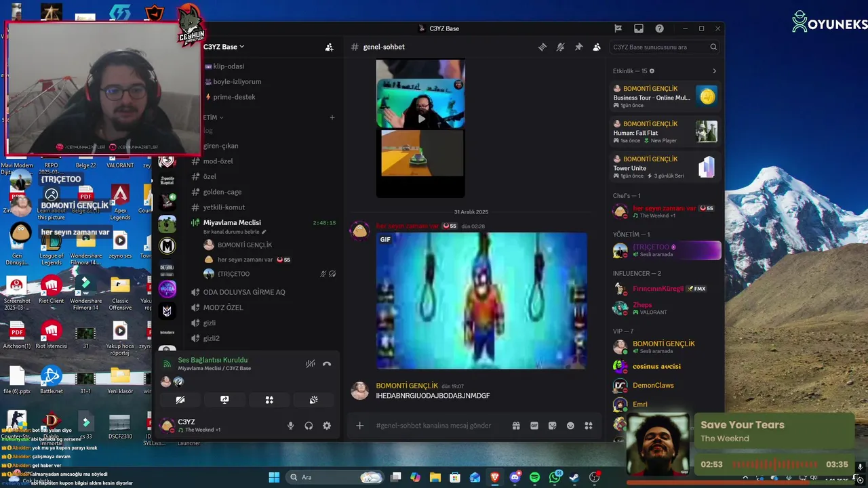Expand Etkinlik panel chevron arrow
Viewport: 868px width, 488px height.
coord(714,71)
